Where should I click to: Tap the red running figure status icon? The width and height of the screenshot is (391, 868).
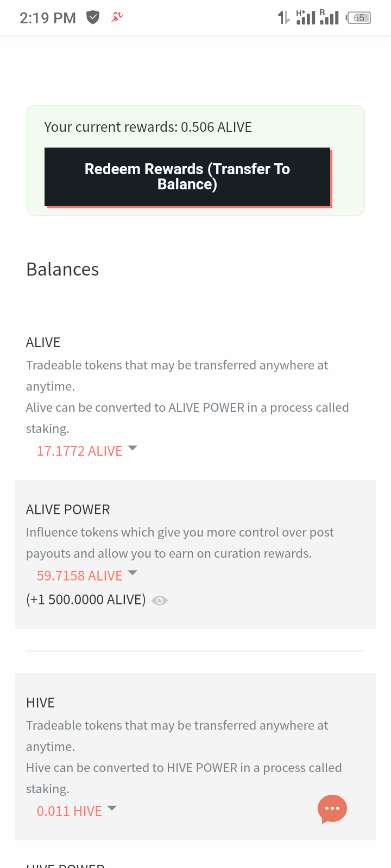click(x=117, y=17)
